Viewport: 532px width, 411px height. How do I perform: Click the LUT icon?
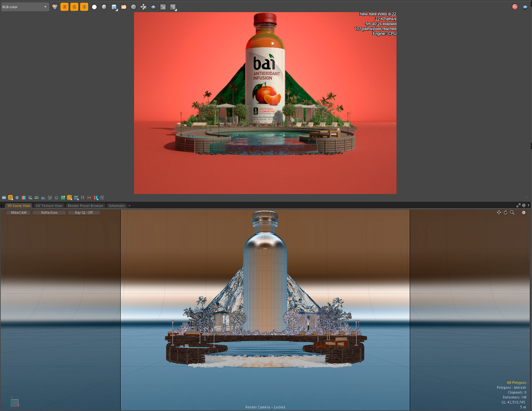pos(76,198)
